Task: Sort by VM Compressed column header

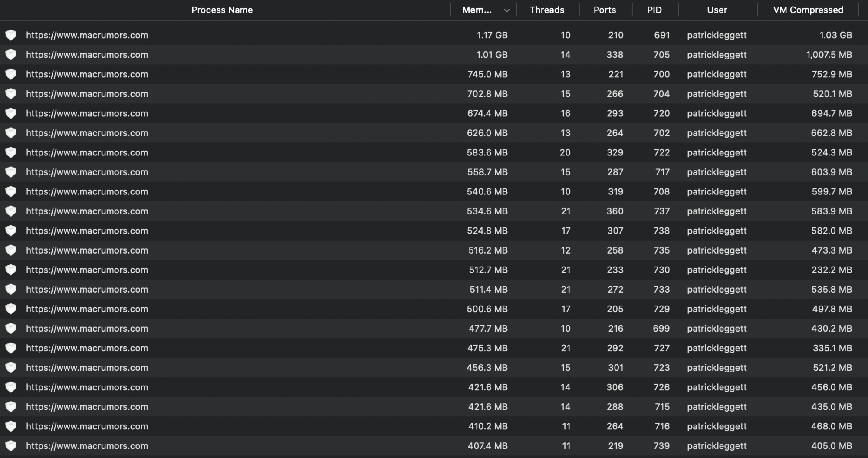Action: coord(808,10)
